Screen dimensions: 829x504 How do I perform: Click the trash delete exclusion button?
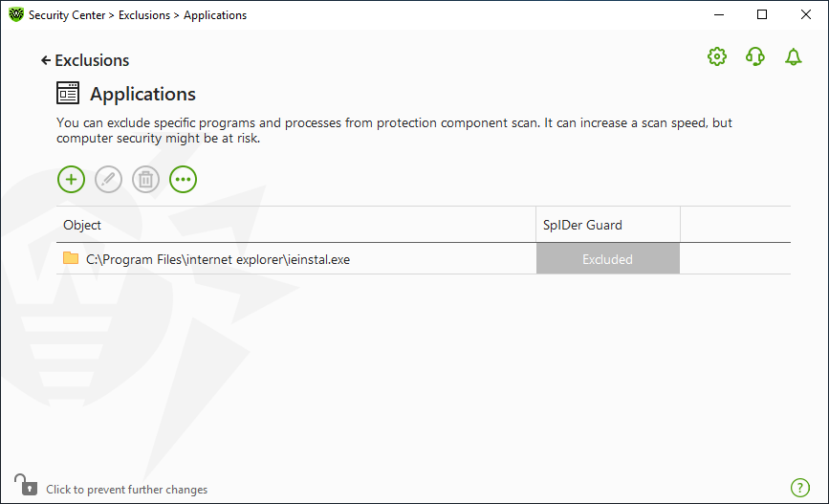(x=146, y=179)
